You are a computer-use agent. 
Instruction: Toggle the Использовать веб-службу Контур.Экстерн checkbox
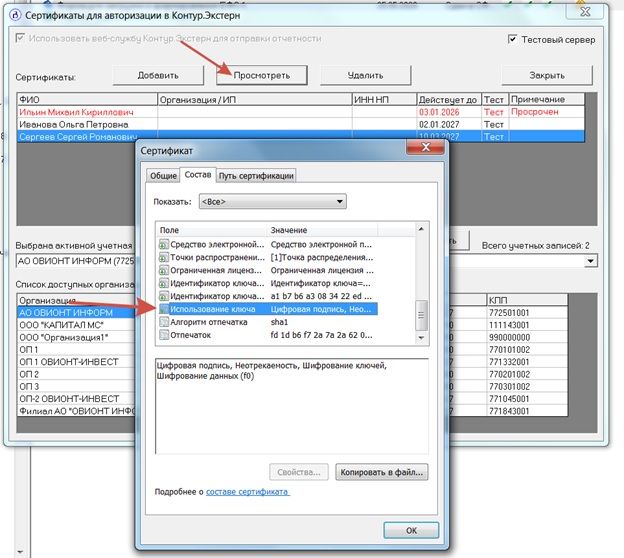tap(20, 38)
